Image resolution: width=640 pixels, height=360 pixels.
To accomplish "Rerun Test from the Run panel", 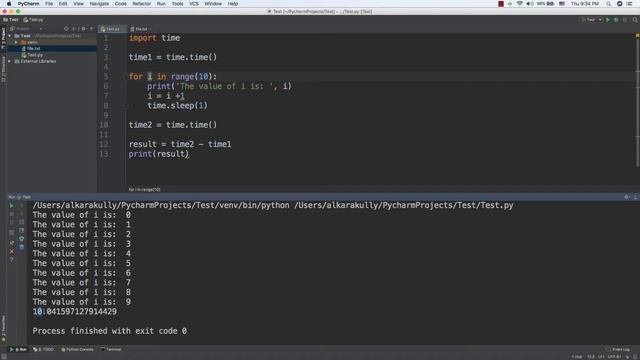I will [11, 206].
